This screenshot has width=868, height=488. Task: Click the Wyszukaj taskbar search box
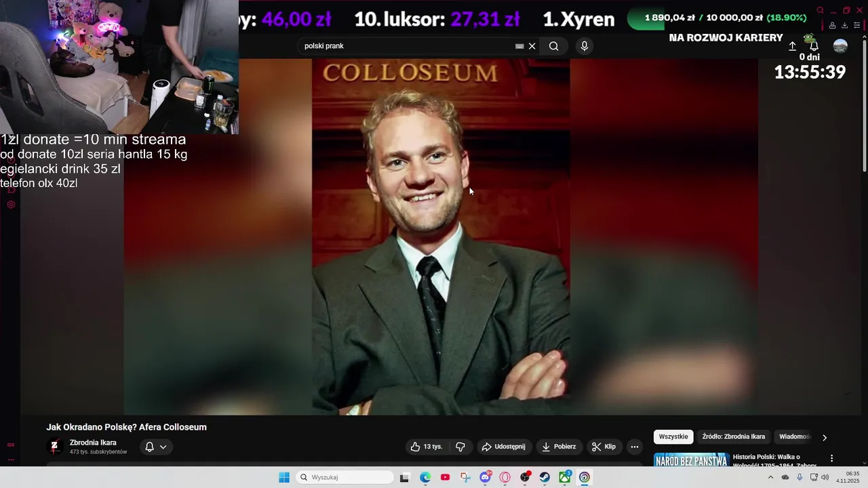[x=344, y=477]
